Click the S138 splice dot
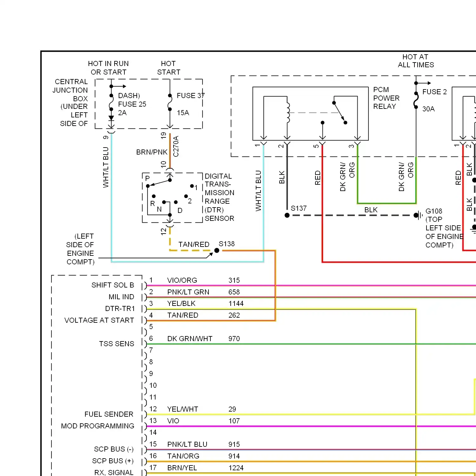The height and width of the screenshot is (476, 476). 217,250
